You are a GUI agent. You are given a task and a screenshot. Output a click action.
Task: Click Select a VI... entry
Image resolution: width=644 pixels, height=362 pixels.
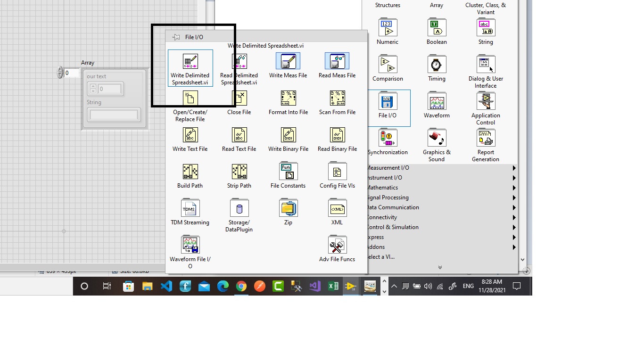pyautogui.click(x=381, y=257)
